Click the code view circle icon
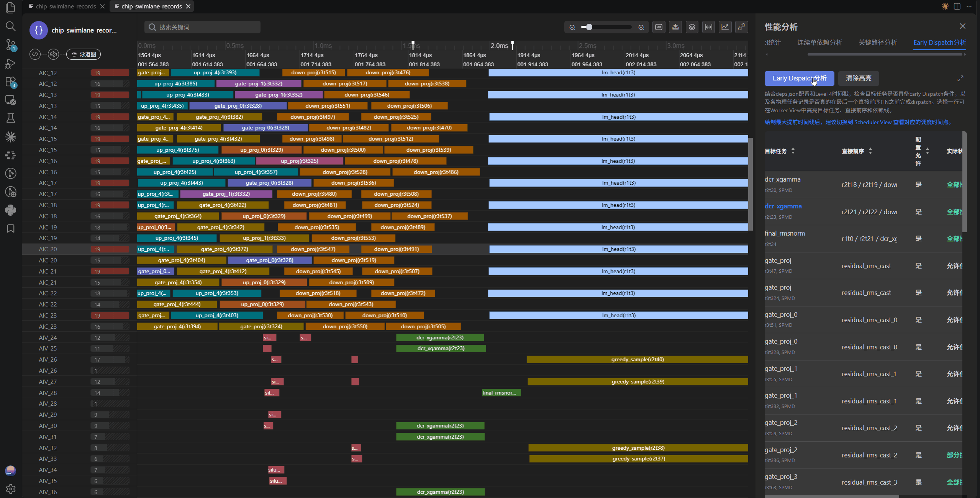Screen dimensions: 980x498 [35, 54]
